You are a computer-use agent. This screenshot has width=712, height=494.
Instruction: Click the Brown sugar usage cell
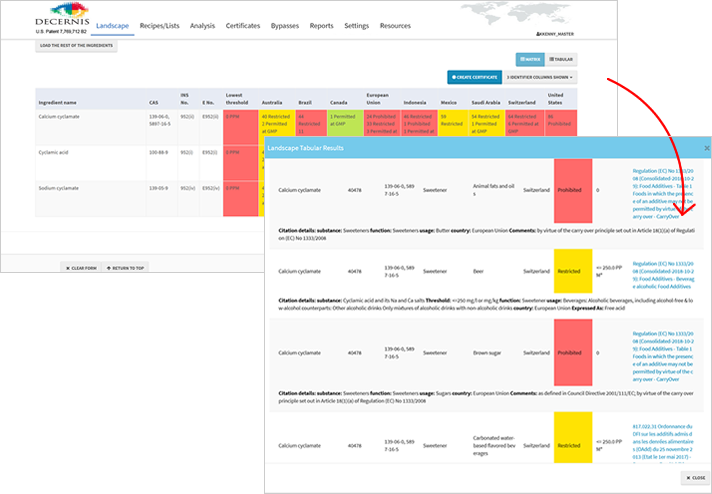(486, 353)
